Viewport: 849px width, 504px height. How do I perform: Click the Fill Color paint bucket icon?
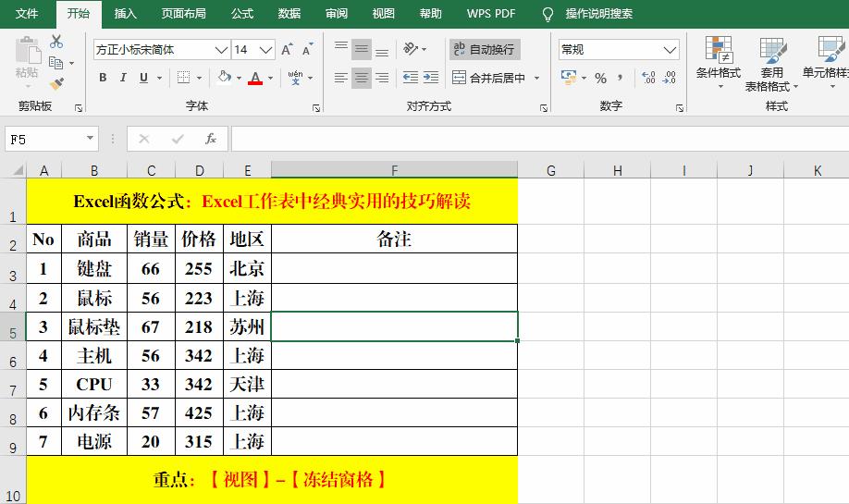point(224,78)
